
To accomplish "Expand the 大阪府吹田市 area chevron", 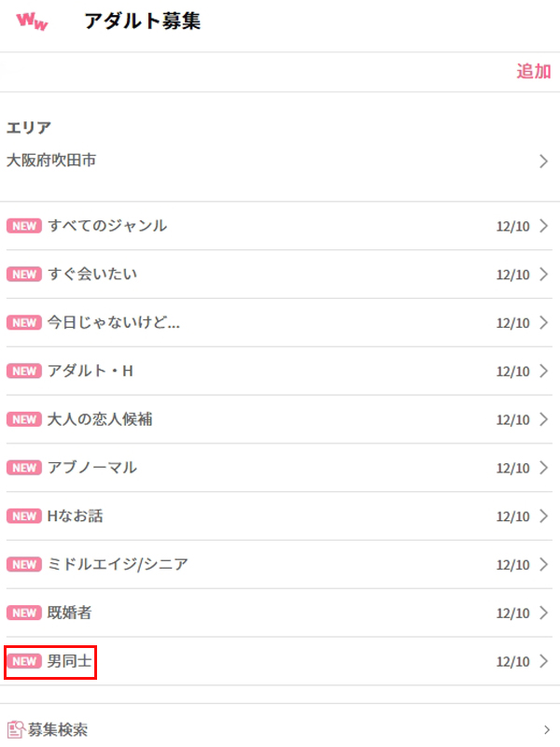I will (x=544, y=162).
